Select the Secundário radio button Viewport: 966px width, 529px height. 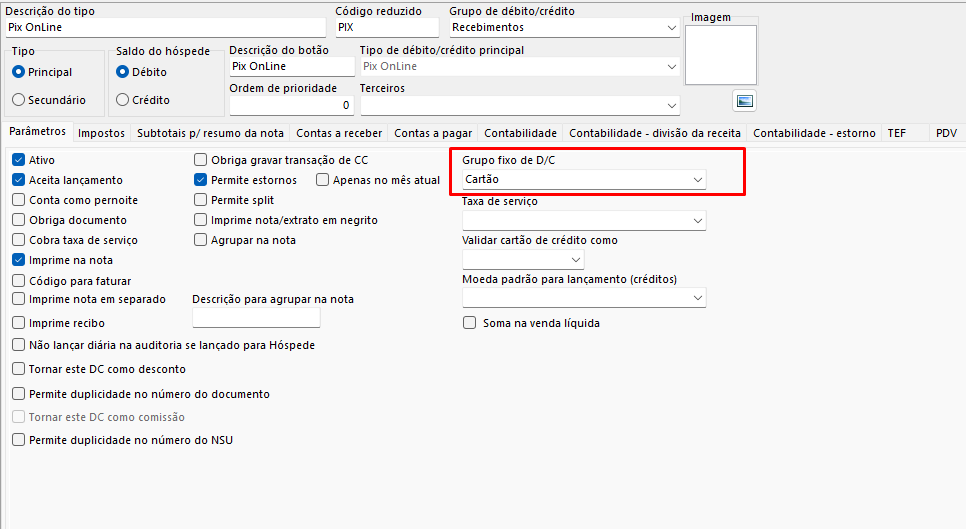click(18, 100)
